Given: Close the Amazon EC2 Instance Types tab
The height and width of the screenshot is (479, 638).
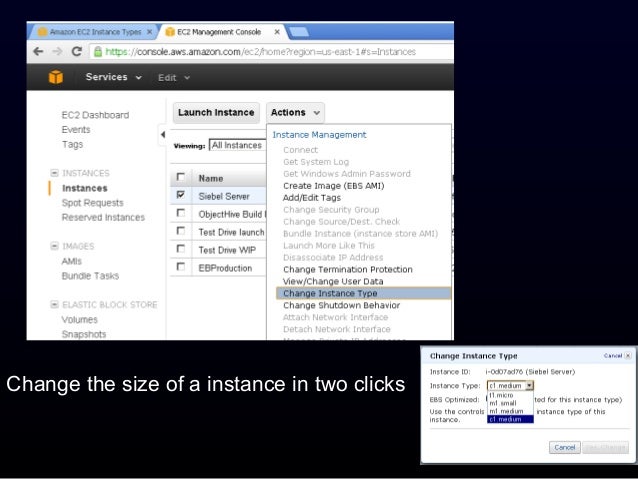Looking at the screenshot, I should pos(150,31).
